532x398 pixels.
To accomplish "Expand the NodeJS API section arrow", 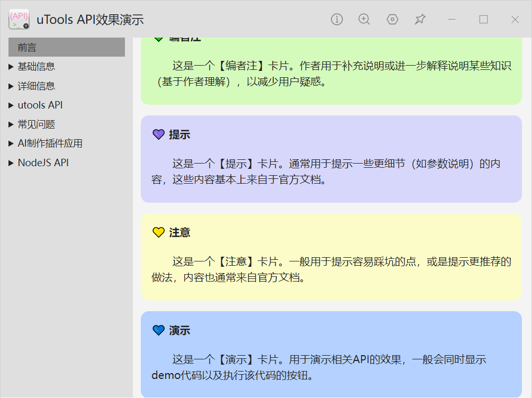I will (11, 163).
